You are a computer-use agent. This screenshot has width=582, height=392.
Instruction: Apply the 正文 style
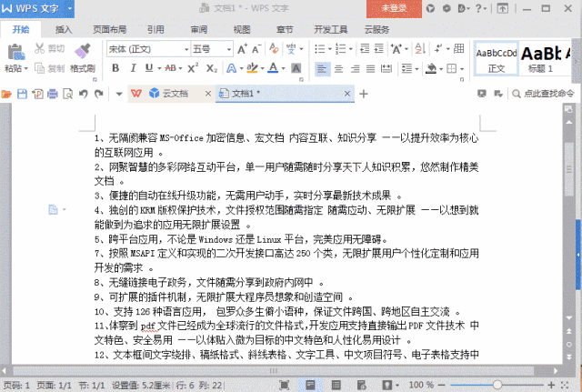point(497,58)
